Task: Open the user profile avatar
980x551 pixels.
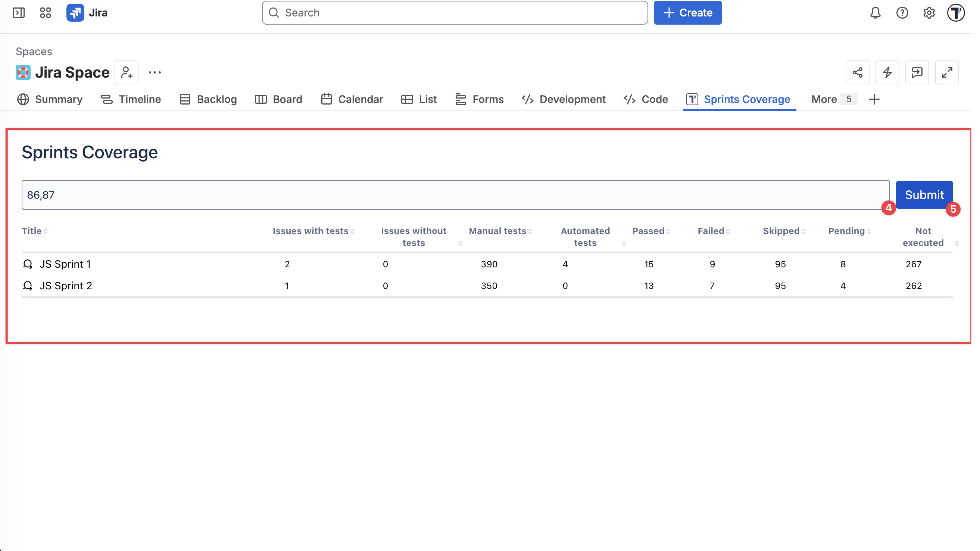Action: point(956,13)
